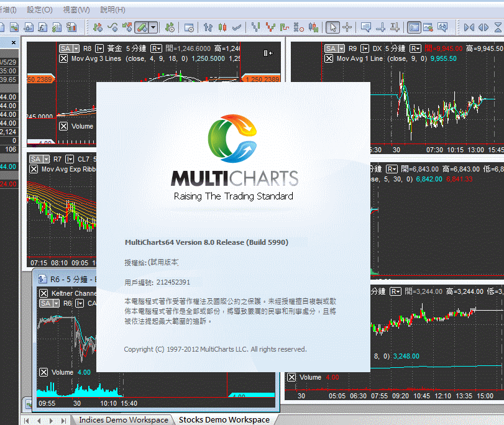Go to next workspace tab arrow

51,421
